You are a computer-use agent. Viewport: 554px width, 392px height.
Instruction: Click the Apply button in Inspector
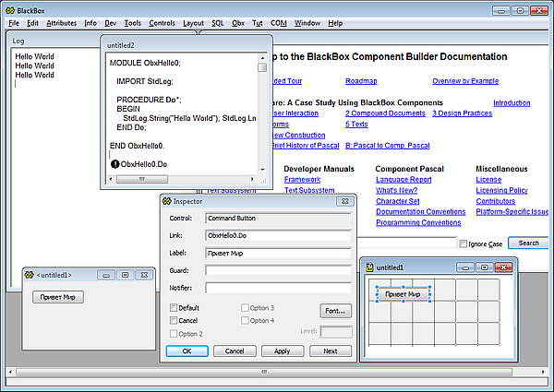tap(283, 351)
